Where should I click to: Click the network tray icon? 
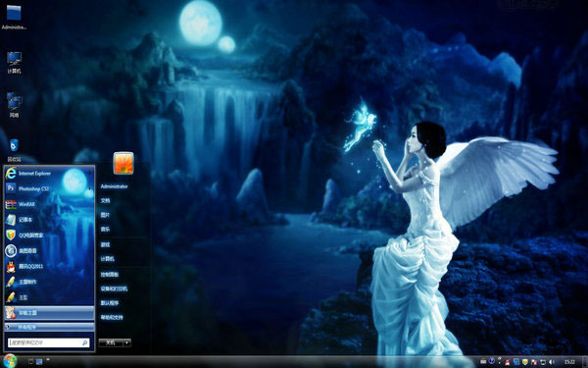(x=543, y=361)
